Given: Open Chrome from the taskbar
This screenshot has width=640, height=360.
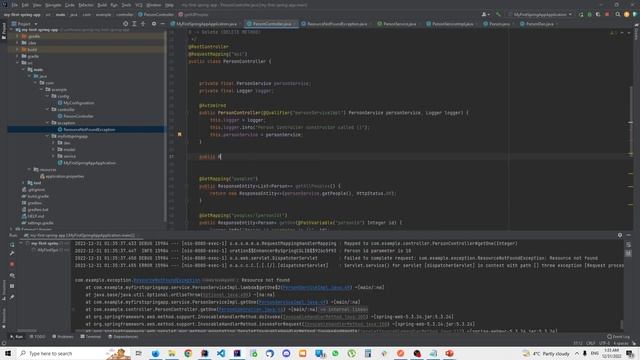Looking at the screenshot, I should tap(188, 353).
